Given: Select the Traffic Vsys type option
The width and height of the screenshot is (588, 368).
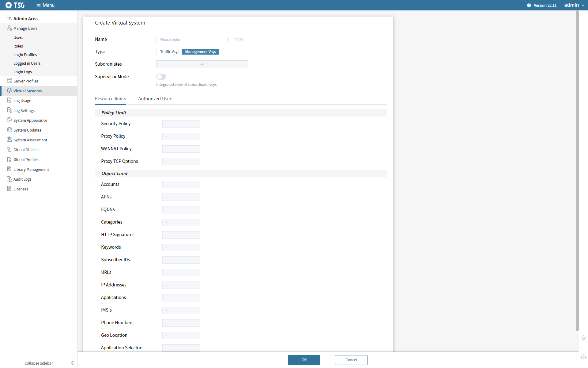Looking at the screenshot, I should [169, 52].
